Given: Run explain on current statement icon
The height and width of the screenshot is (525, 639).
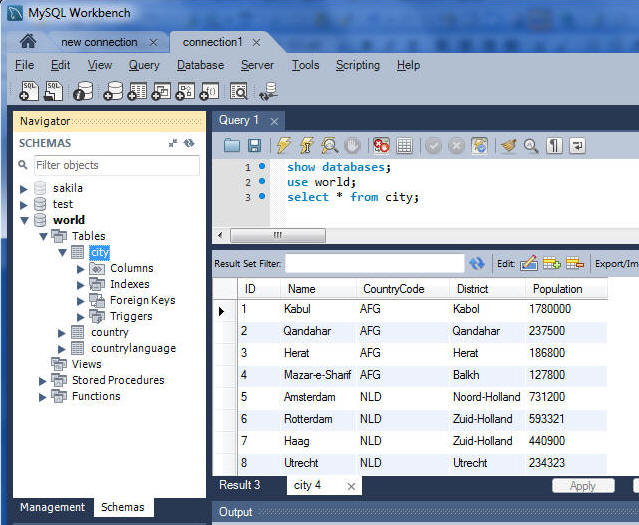Looking at the screenshot, I should pyautogui.click(x=329, y=145).
